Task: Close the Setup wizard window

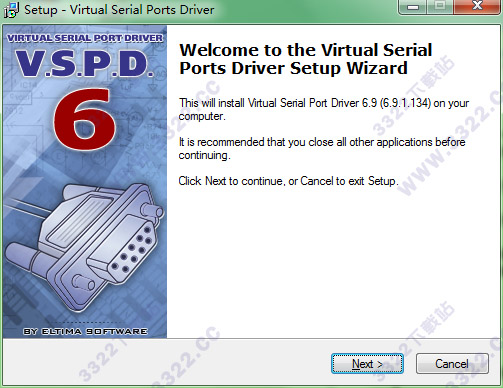Action: coord(477,6)
